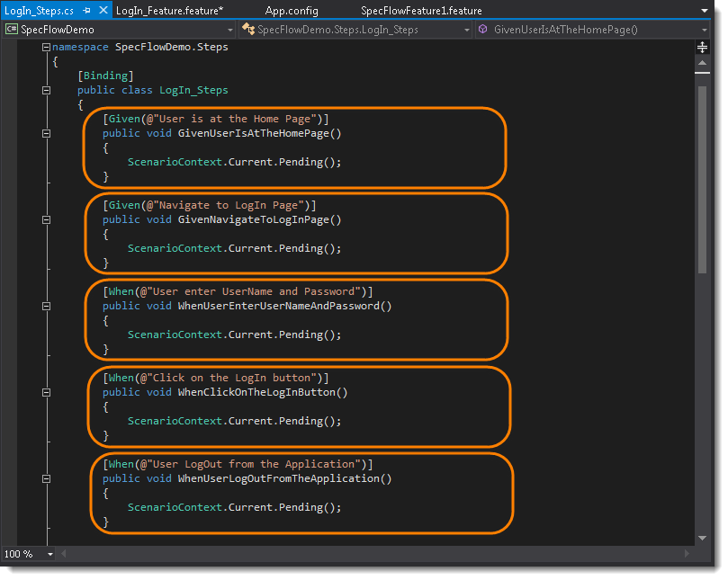The height and width of the screenshot is (580, 728).
Task: Switch to the LogIn_Feature.feature* tab
Action: coord(169,11)
